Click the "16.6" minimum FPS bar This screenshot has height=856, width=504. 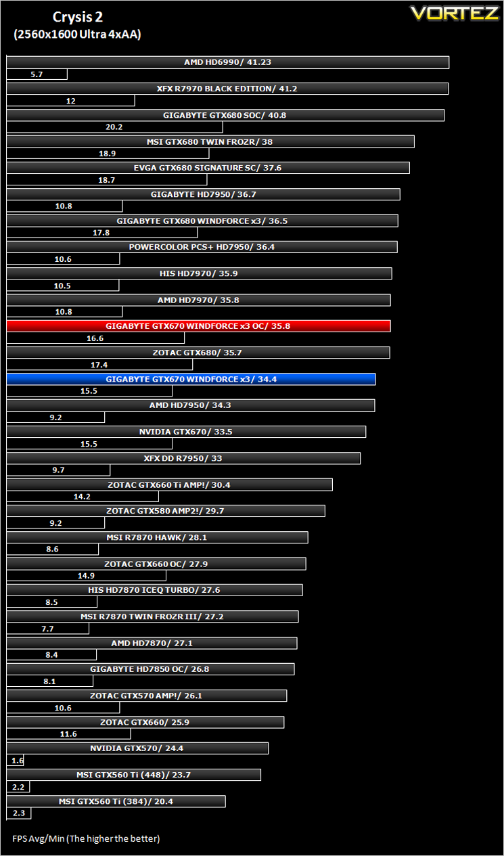pyautogui.click(x=95, y=339)
